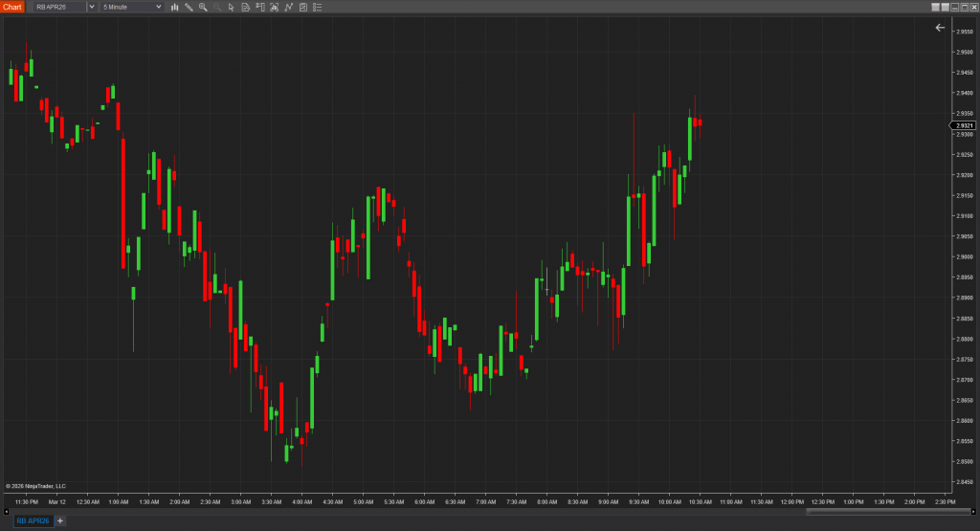
Task: Open the Data Box icon
Action: 246,7
